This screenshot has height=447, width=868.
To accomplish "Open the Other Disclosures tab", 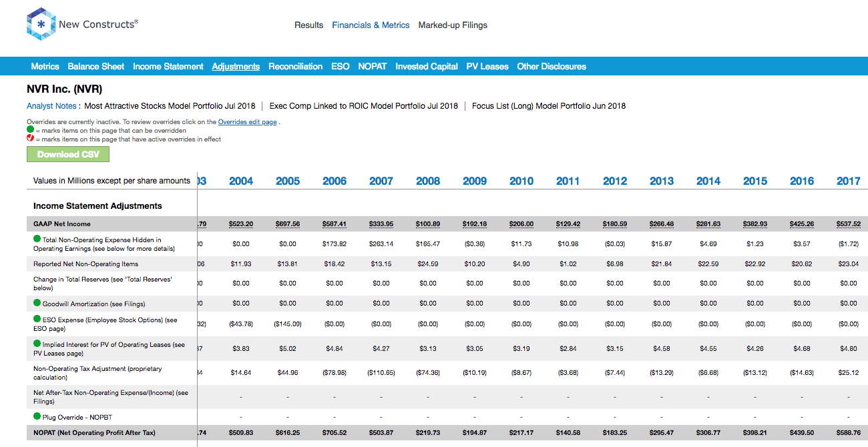I will tap(552, 67).
